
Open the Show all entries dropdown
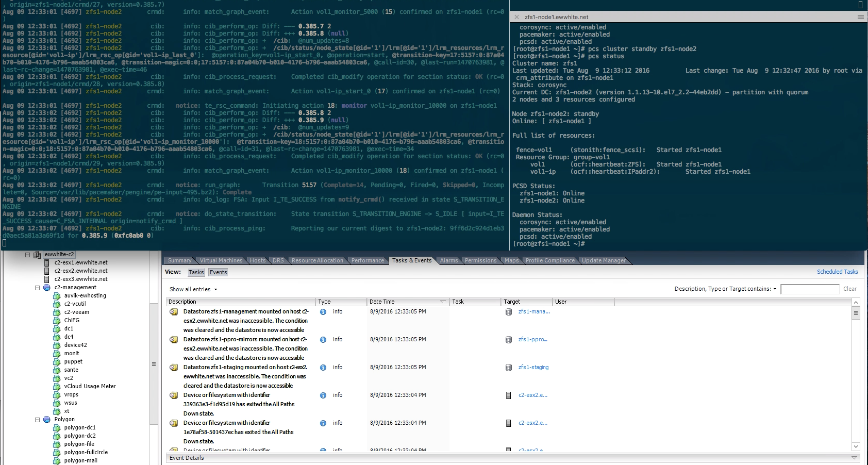click(193, 289)
